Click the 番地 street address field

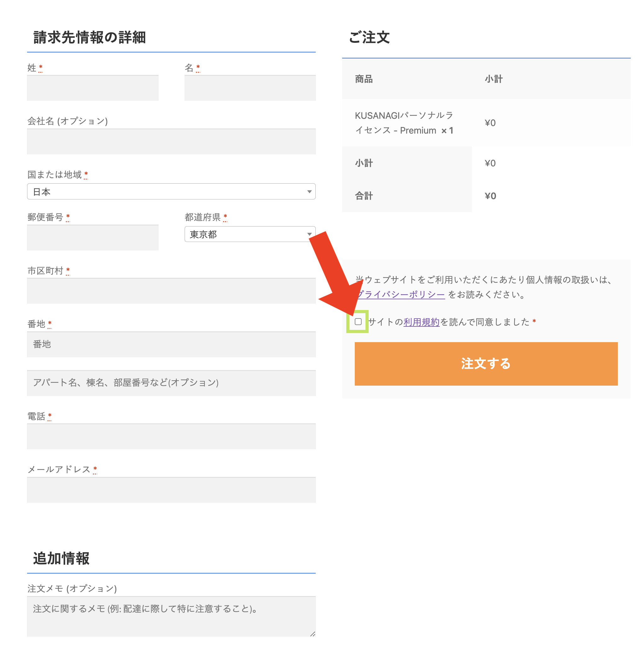[x=171, y=344]
